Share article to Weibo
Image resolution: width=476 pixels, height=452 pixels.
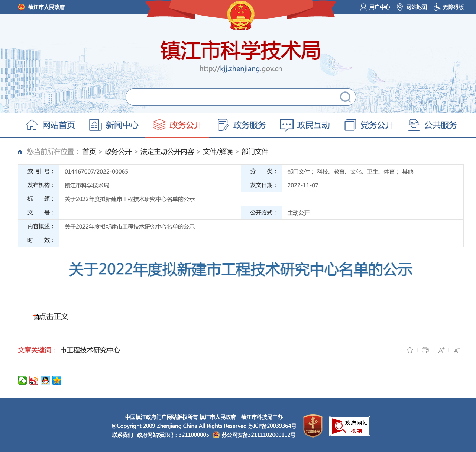(x=34, y=380)
